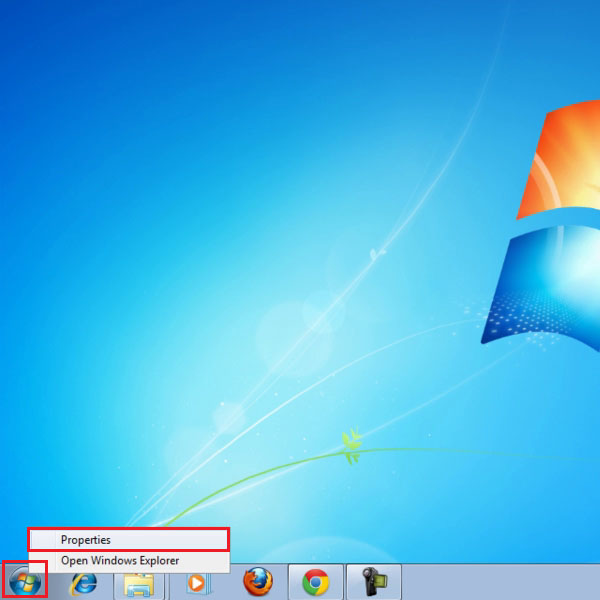600x600 pixels.
Task: Open Windows Media Player from taskbar
Action: point(198,583)
